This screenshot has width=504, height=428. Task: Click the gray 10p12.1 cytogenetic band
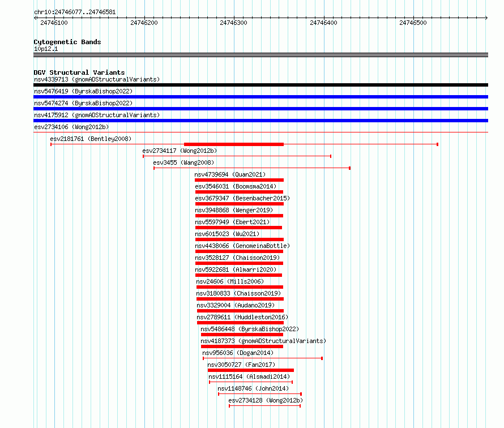[260, 55]
